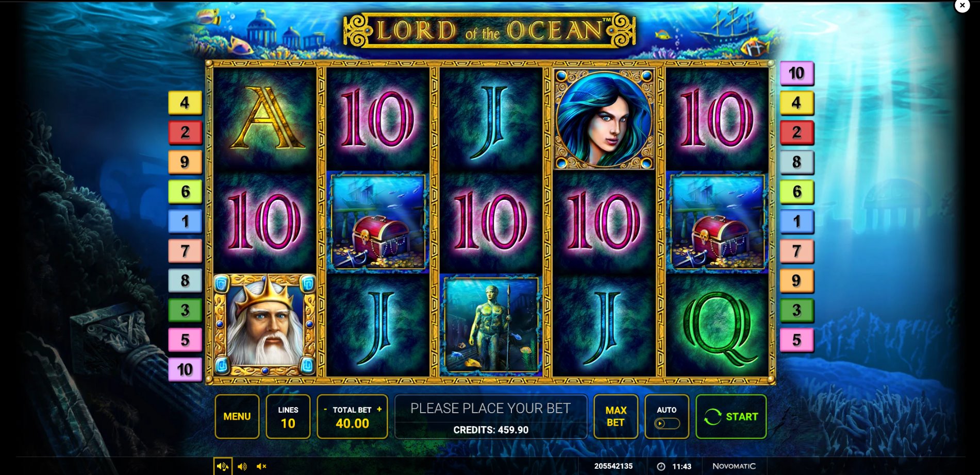Close the game with the X button
980x475 pixels.
[962, 5]
